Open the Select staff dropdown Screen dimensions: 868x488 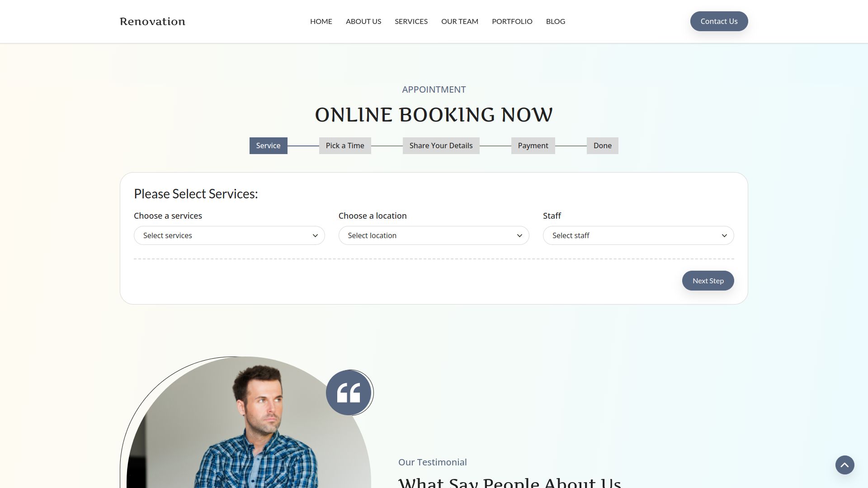(x=638, y=235)
